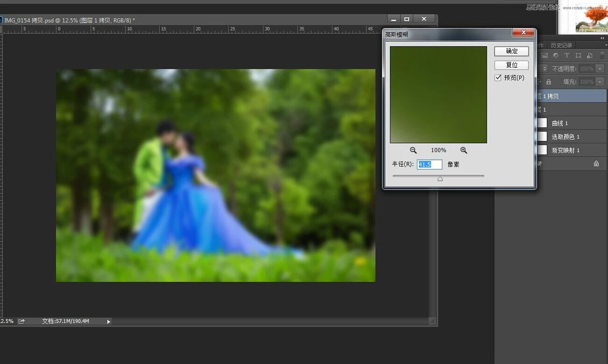
Task: Toggle the layer filter on/off switch
Action: 602,56
